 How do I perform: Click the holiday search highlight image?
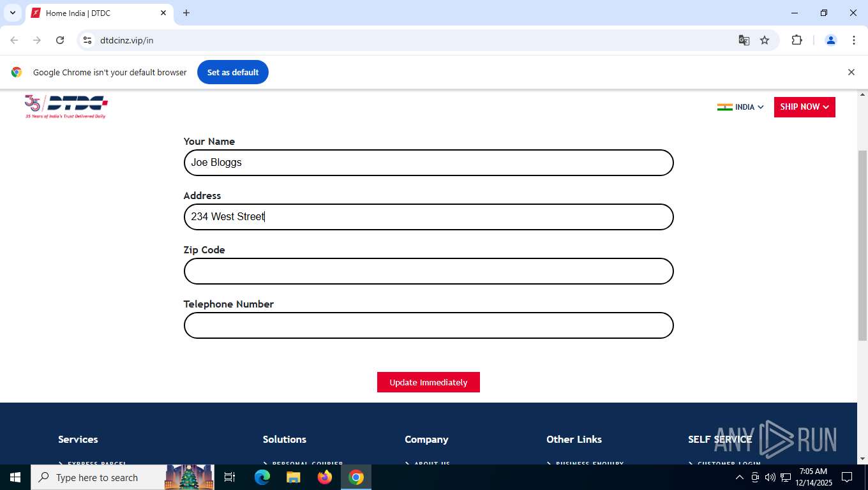tap(189, 477)
